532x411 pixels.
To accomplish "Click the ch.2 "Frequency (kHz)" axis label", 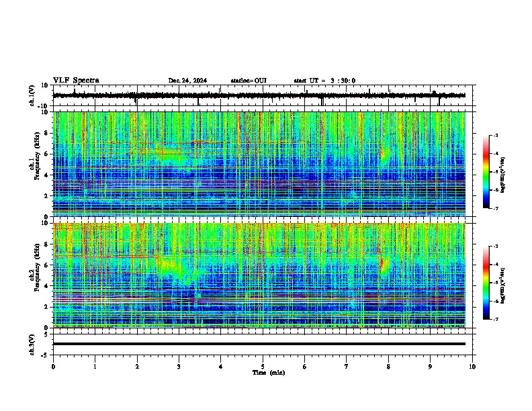I will pyautogui.click(x=37, y=267).
